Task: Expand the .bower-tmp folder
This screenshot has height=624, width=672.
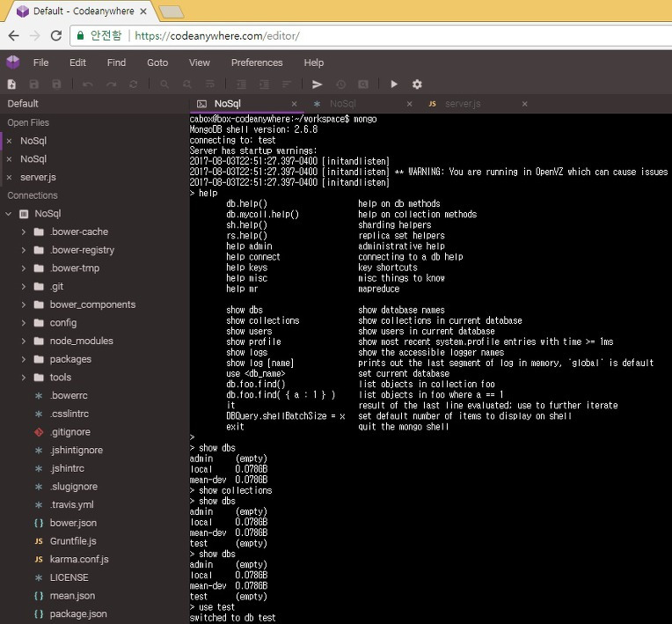Action: [x=24, y=268]
